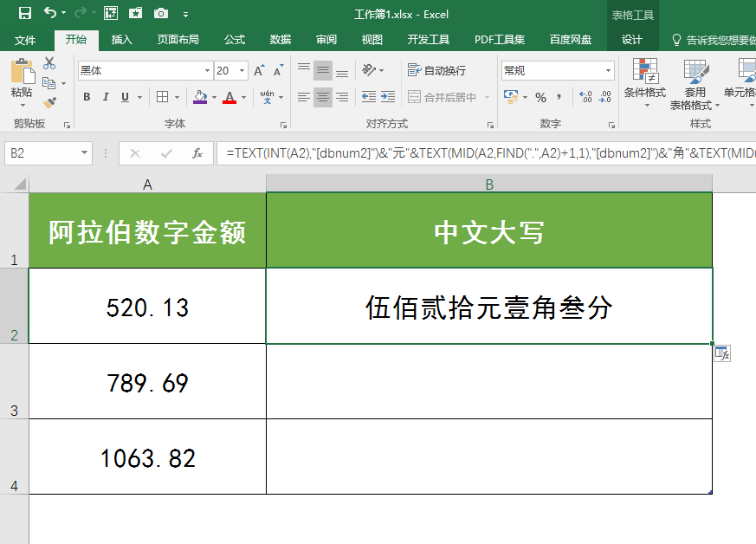Select cell containing 789.69

pyautogui.click(x=147, y=381)
